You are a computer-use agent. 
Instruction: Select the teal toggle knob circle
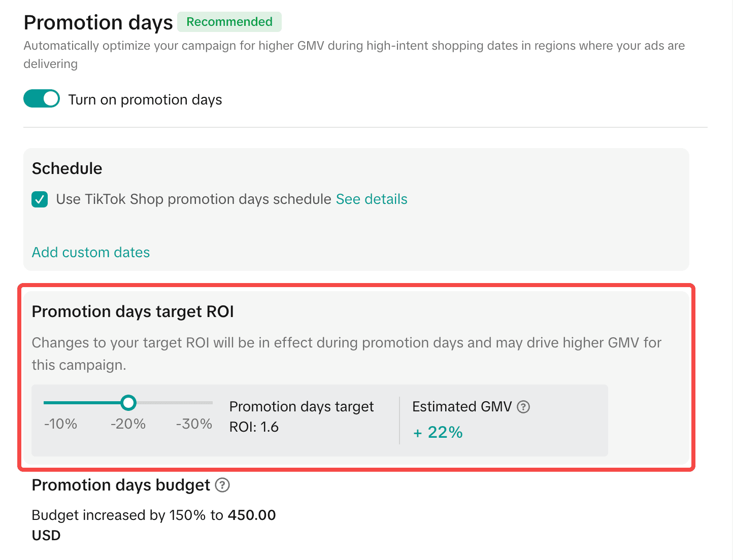pyautogui.click(x=50, y=98)
